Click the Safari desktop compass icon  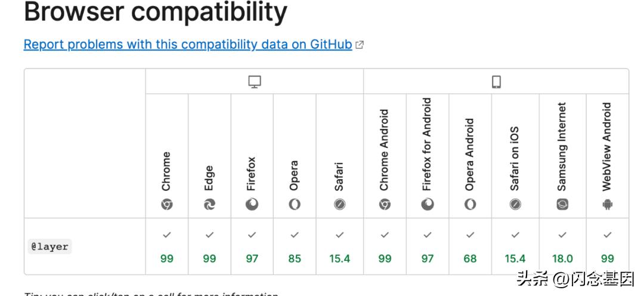tap(339, 204)
